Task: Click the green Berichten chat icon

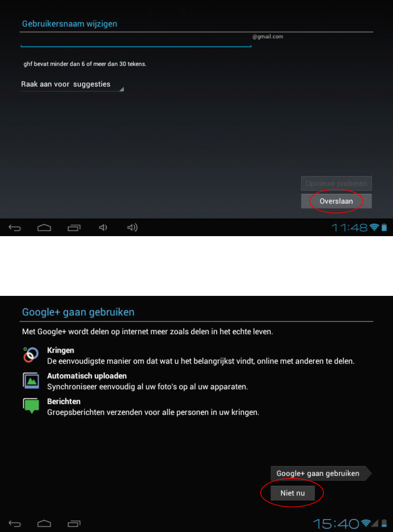Action: click(x=31, y=406)
